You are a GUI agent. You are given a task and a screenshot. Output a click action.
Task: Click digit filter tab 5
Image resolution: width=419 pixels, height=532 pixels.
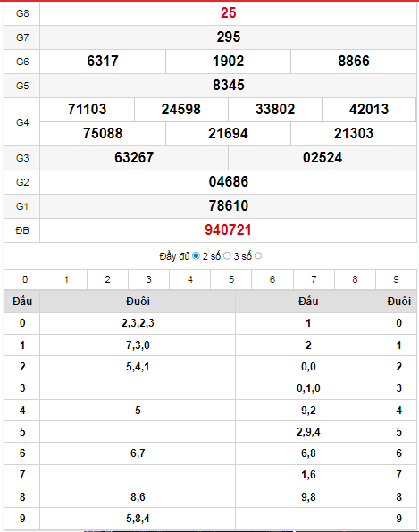[x=231, y=279]
